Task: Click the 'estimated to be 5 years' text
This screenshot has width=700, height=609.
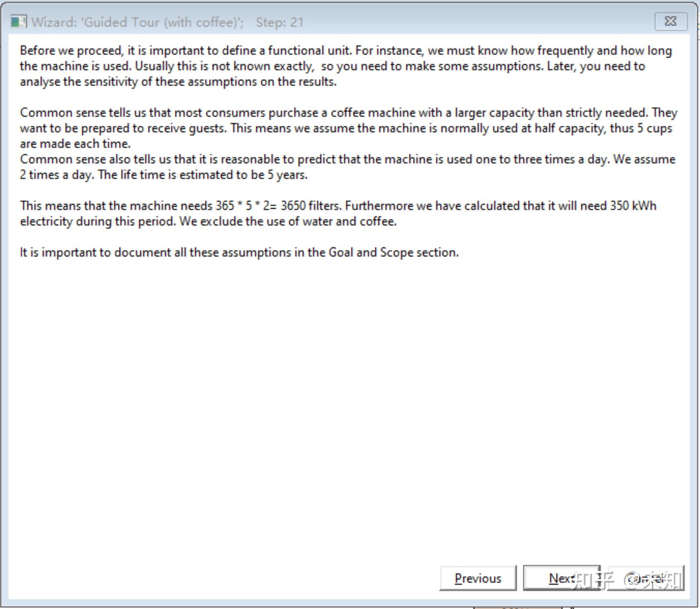Action: [243, 175]
